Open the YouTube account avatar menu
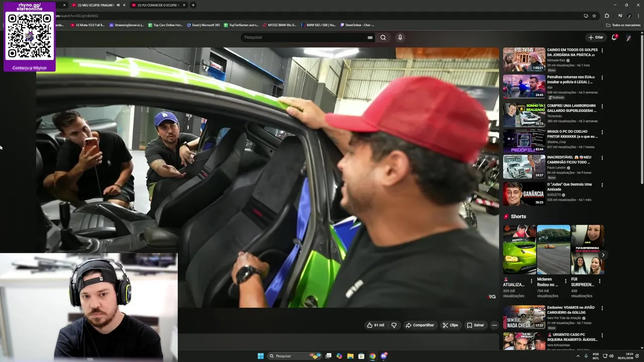This screenshot has width=644, height=362. [x=628, y=37]
